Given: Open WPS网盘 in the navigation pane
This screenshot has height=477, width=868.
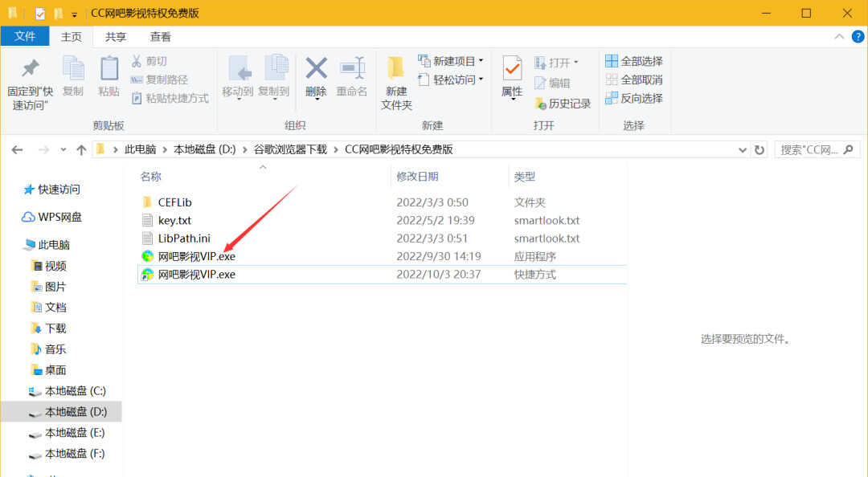Looking at the screenshot, I should 51,217.
